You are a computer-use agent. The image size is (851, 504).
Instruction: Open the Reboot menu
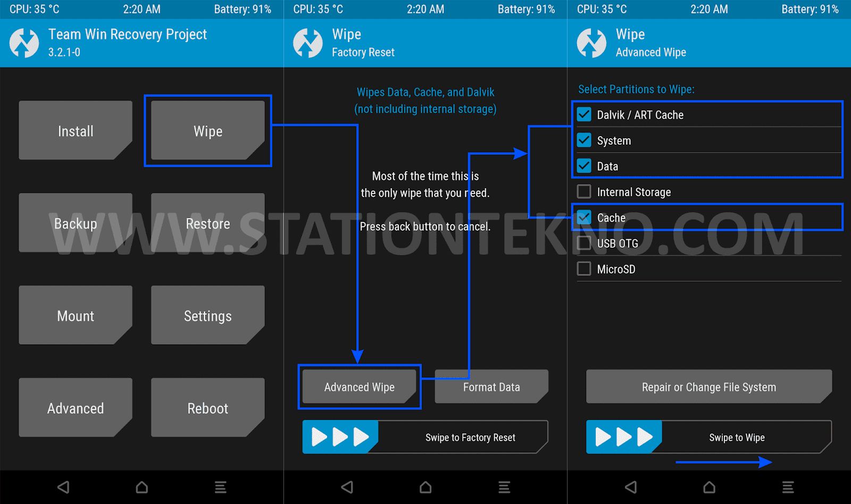(x=208, y=408)
